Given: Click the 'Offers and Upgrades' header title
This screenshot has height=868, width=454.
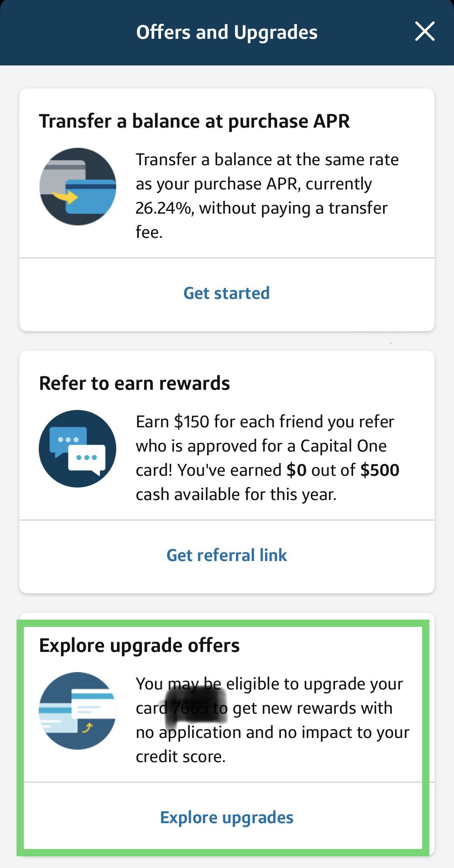Looking at the screenshot, I should point(226,32).
